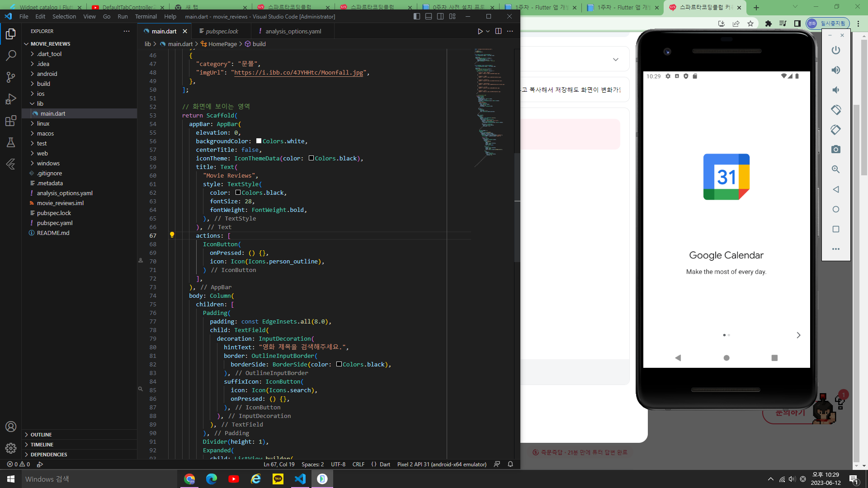This screenshot has height=488, width=868.
Task: Open Run and Debug view
Action: point(11,99)
